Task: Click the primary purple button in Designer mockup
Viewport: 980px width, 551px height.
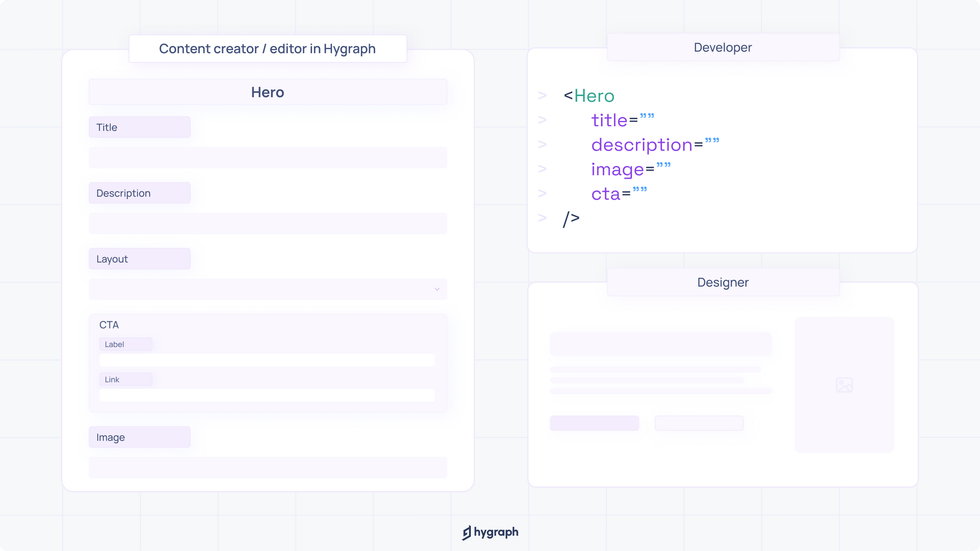Action: 594,423
